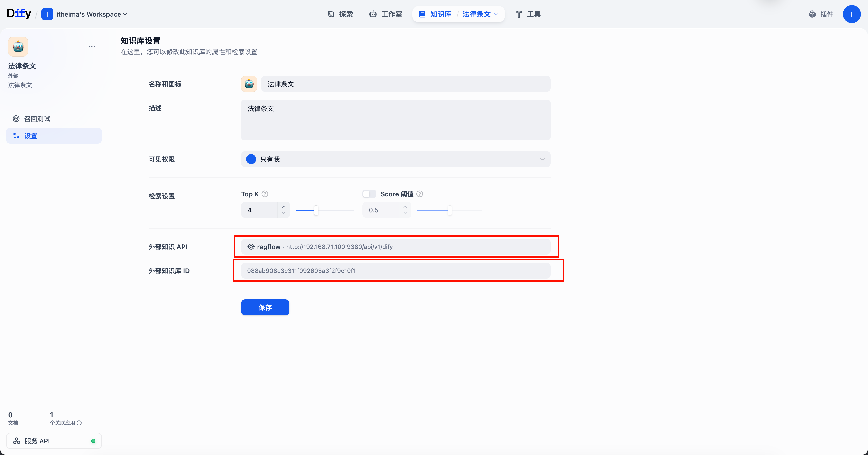The image size is (868, 455).
Task: Open 召回测试 in the sidebar
Action: tap(37, 119)
